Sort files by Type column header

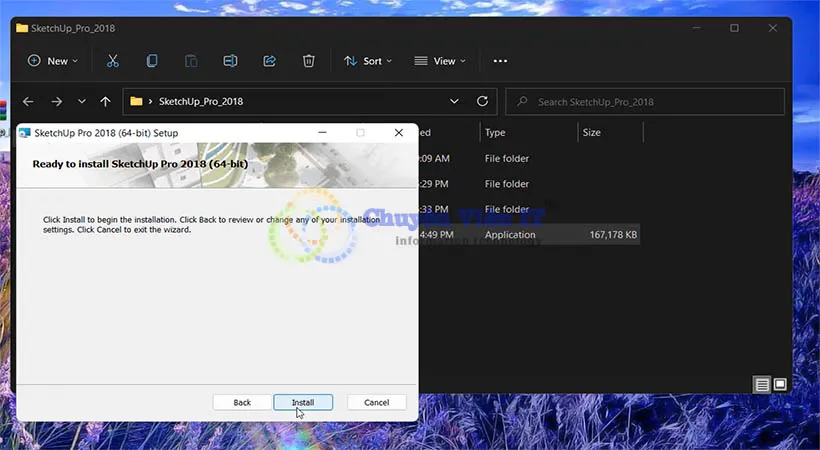point(495,132)
